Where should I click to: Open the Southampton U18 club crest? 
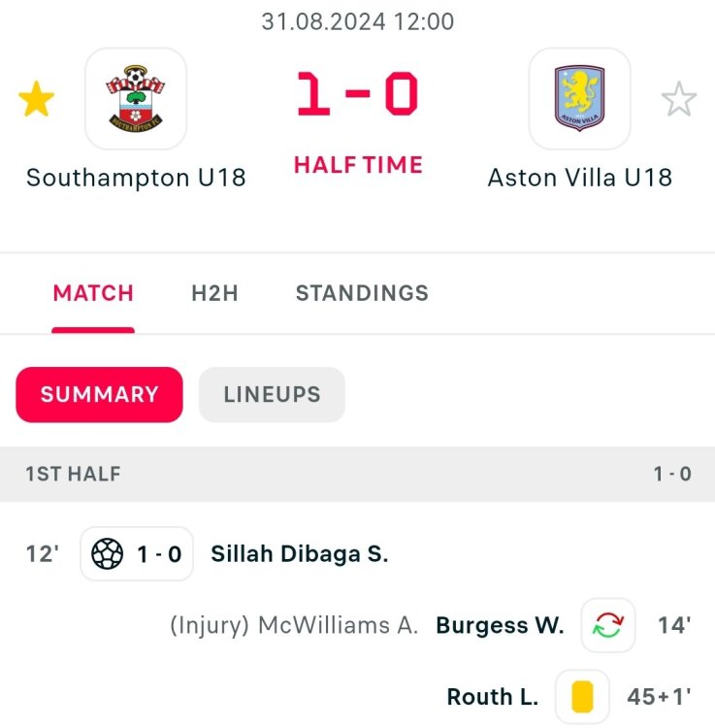(136, 99)
